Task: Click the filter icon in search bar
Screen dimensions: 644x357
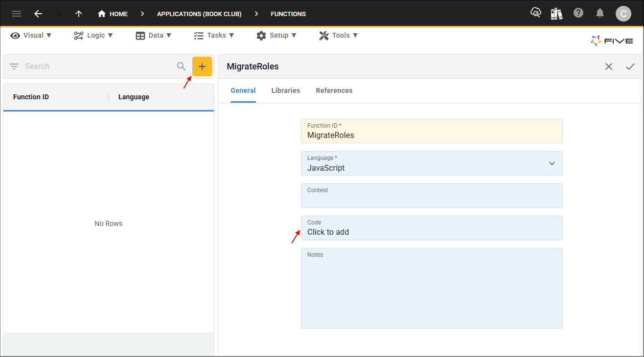Action: (x=14, y=67)
